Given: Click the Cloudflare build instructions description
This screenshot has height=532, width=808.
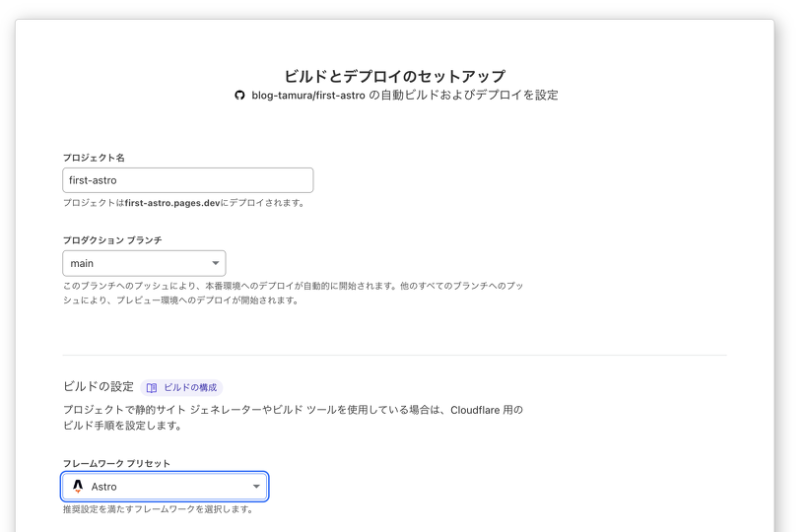Looking at the screenshot, I should [x=294, y=418].
